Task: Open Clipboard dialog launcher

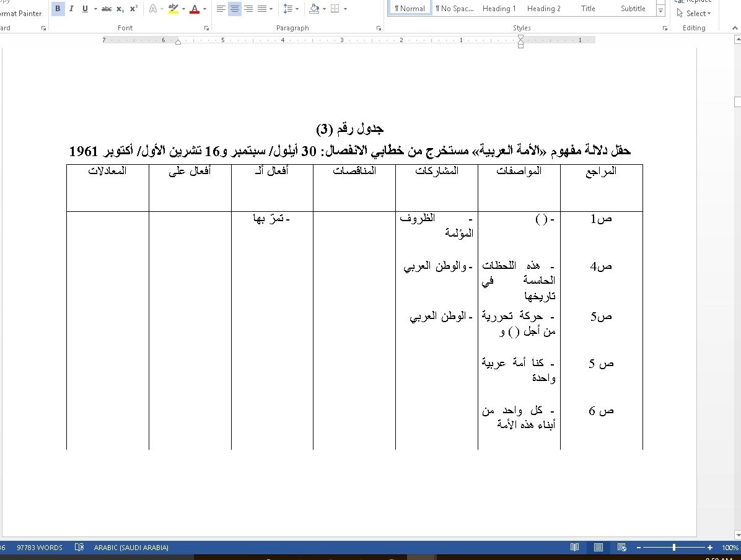Action: 43,28
